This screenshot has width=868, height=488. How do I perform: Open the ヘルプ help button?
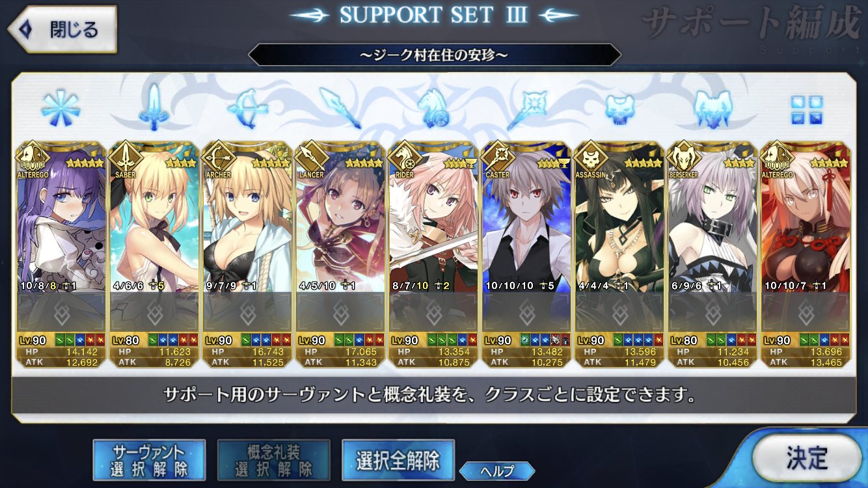[x=497, y=470]
